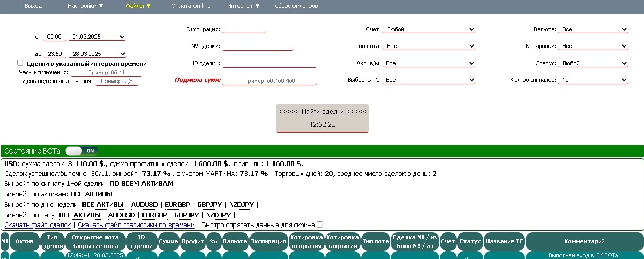The width and height of the screenshot is (644, 259).
Task: Open the Выход menu item
Action: point(33,6)
